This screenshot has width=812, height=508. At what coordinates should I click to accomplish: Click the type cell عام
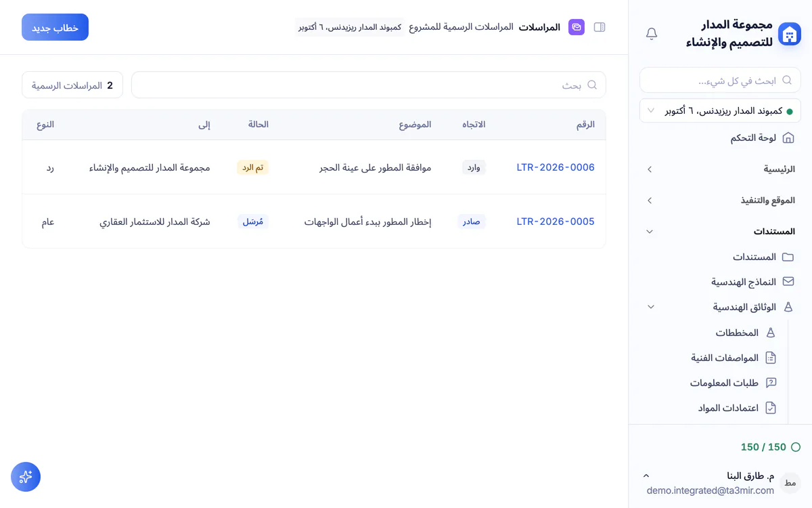coord(48,221)
